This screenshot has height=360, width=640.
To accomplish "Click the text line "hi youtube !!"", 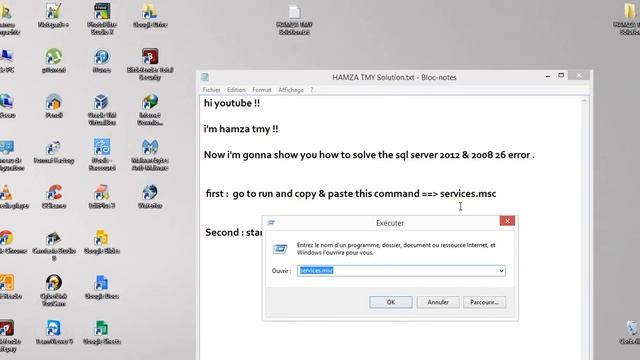I will click(232, 103).
